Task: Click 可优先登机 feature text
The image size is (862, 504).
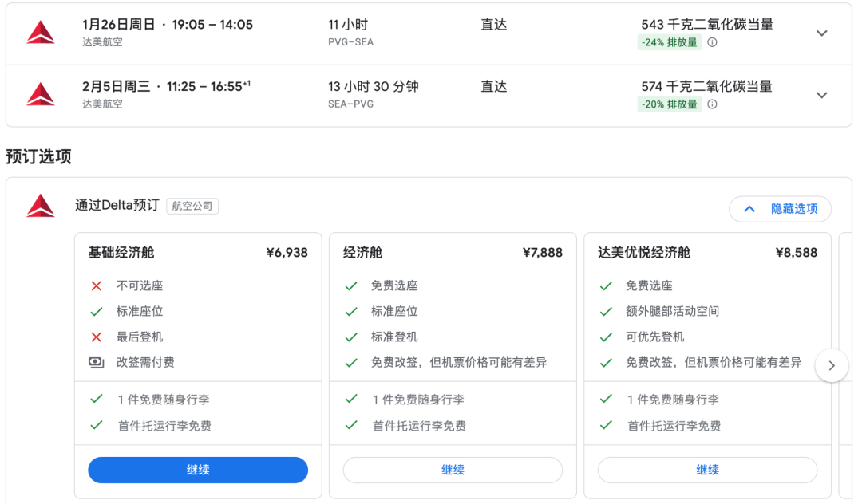Action: tap(654, 337)
